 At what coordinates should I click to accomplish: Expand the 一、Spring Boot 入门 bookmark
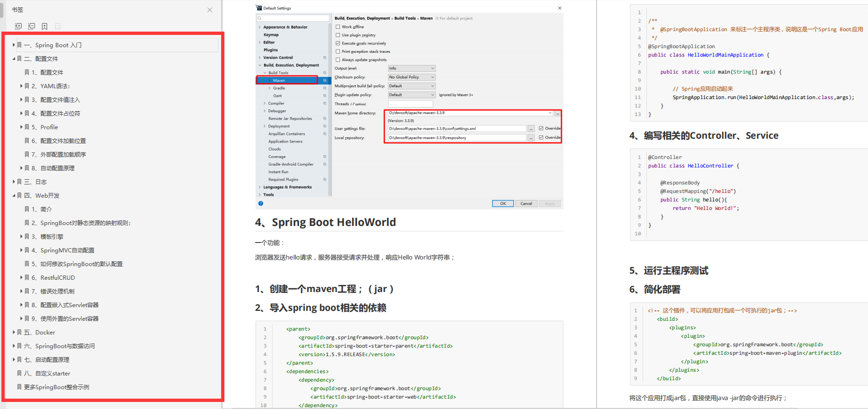[14, 45]
